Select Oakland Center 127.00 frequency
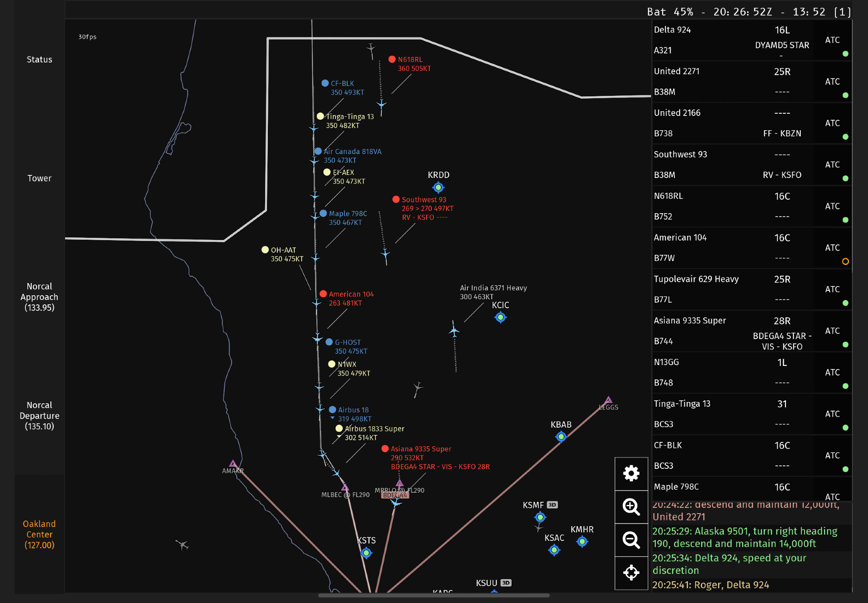The height and width of the screenshot is (603, 868). click(39, 534)
